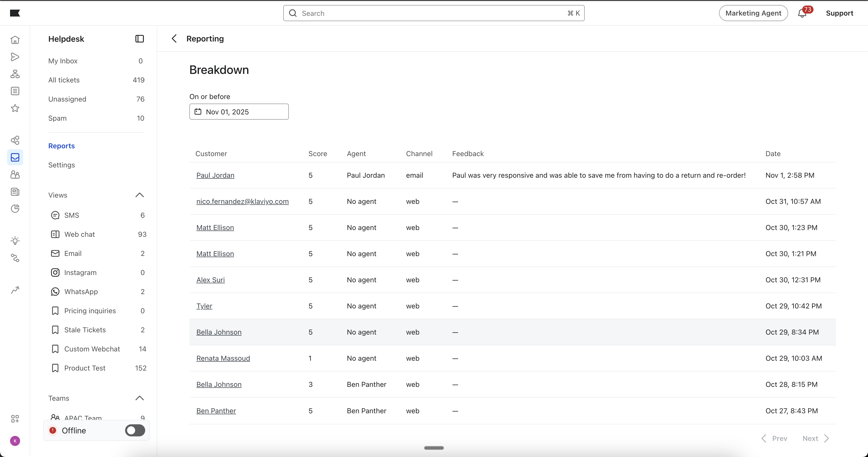Click the purple K avatar icon
The height and width of the screenshot is (457, 868).
click(15, 441)
